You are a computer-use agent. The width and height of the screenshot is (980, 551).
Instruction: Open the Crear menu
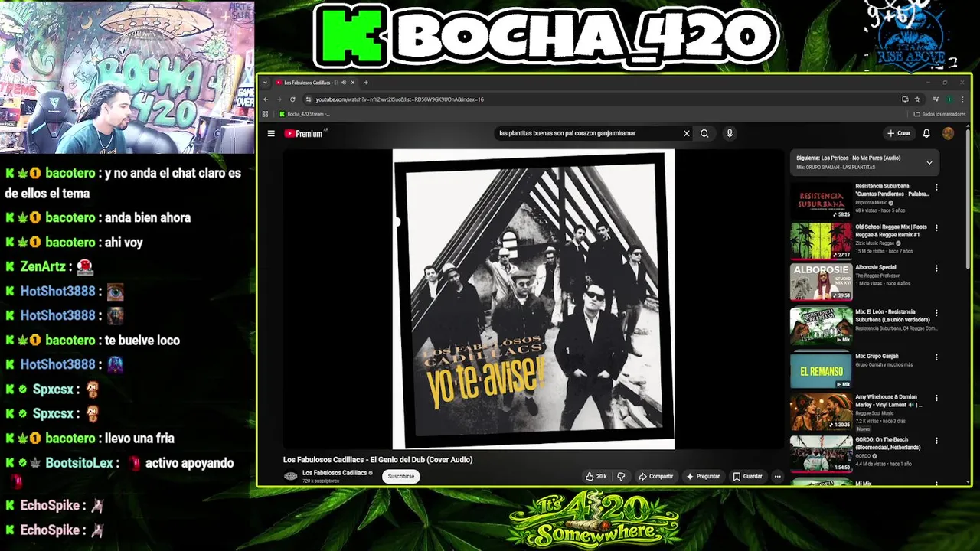point(899,133)
